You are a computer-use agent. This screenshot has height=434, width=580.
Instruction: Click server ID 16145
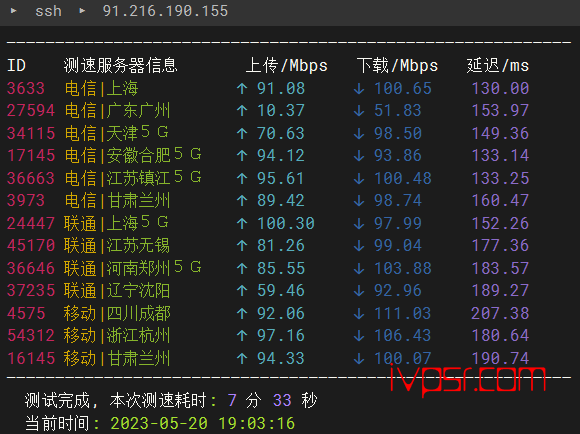pyautogui.click(x=31, y=358)
